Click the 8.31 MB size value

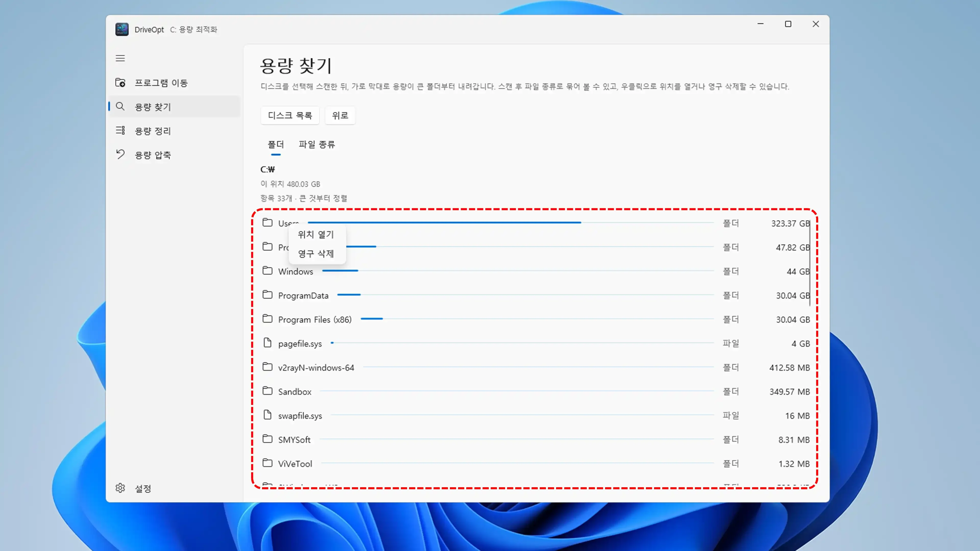794,440
